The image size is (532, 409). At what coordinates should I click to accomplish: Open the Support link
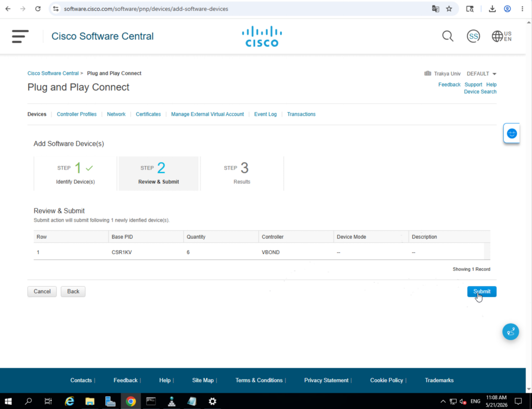click(473, 85)
